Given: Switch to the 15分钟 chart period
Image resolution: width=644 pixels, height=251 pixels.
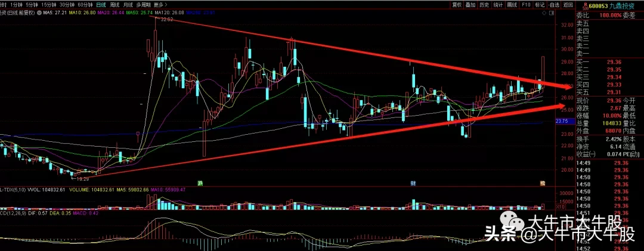Looking at the screenshot, I should [48, 5].
